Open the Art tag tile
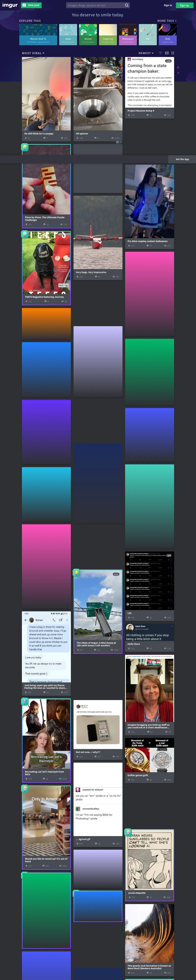 (148, 35)
